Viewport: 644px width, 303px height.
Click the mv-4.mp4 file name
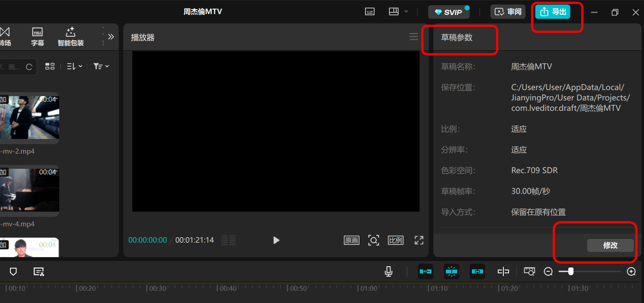[x=17, y=224]
